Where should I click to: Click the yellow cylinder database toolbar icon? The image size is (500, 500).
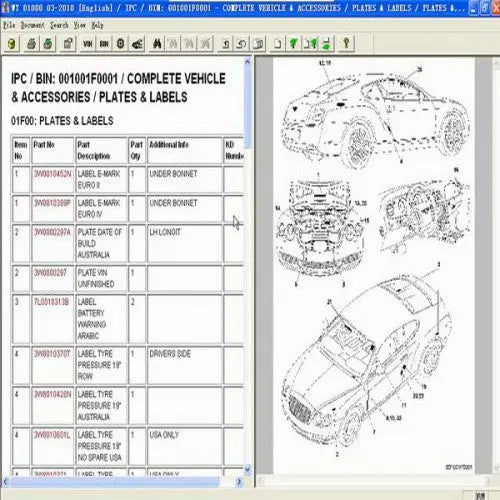(x=12, y=44)
